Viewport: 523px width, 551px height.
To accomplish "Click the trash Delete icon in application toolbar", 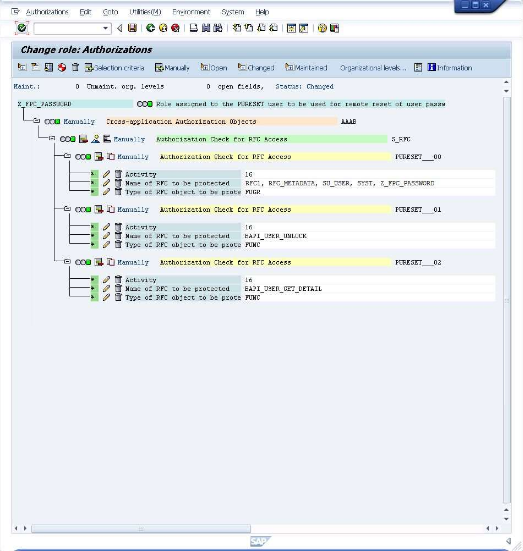I will [75, 67].
